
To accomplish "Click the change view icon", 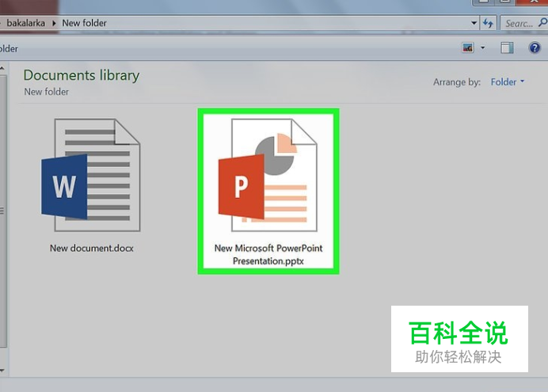I will (467, 48).
